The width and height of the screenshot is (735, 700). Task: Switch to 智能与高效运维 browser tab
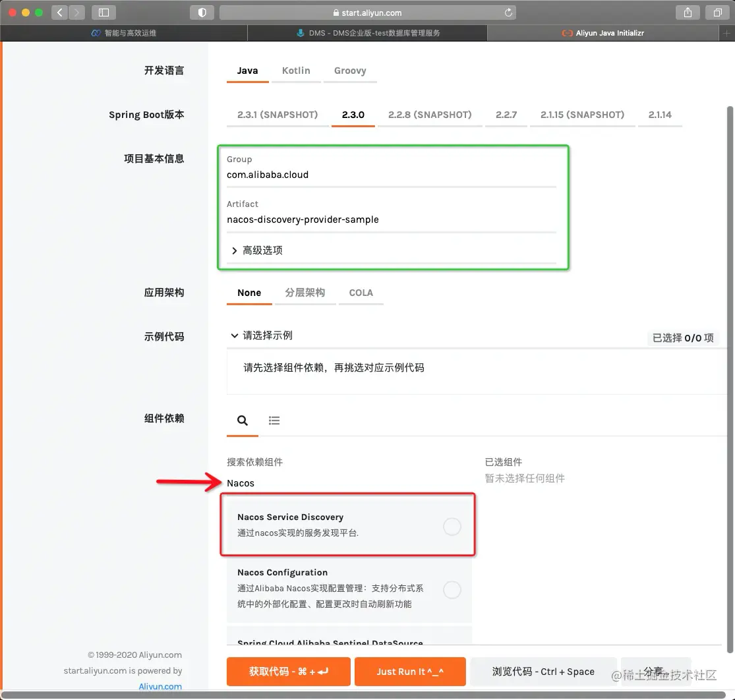124,33
